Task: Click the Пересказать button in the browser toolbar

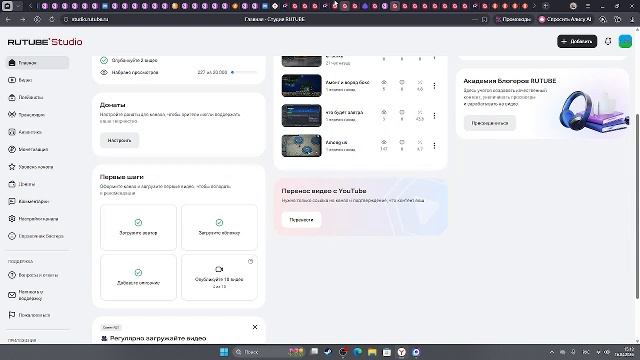Action: click(513, 19)
